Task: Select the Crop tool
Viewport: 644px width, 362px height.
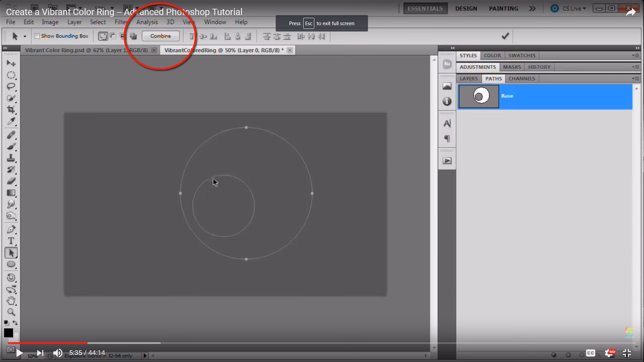Action: coord(11,110)
